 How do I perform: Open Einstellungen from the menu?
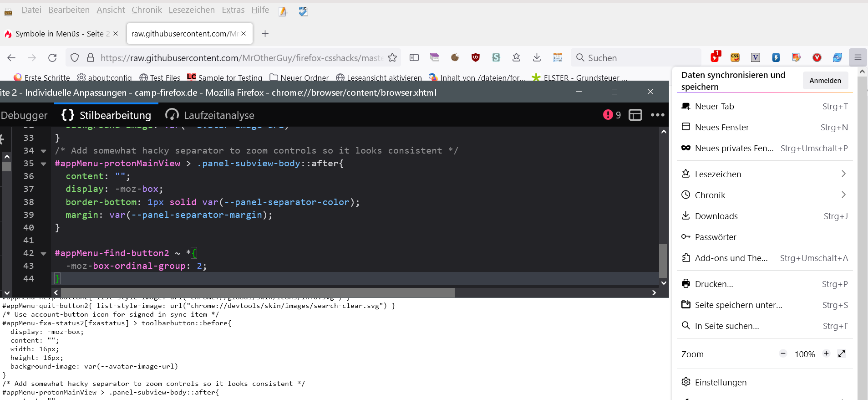(x=721, y=382)
